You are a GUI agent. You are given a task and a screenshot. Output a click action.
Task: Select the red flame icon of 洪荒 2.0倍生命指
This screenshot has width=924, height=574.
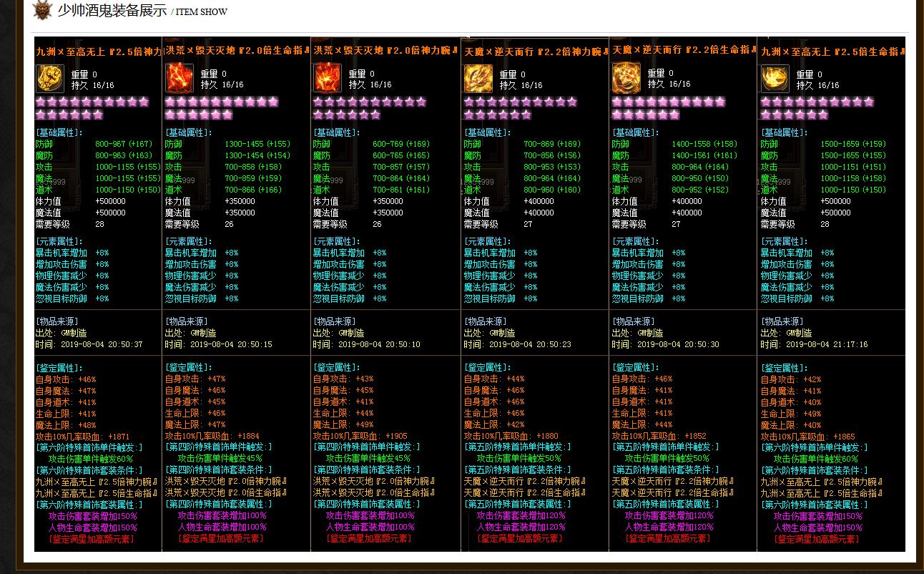(179, 78)
